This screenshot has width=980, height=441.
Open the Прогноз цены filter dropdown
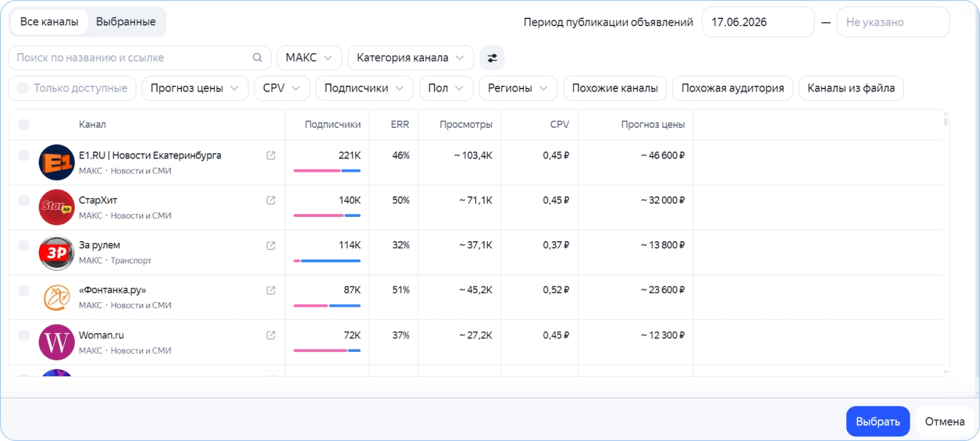point(195,88)
